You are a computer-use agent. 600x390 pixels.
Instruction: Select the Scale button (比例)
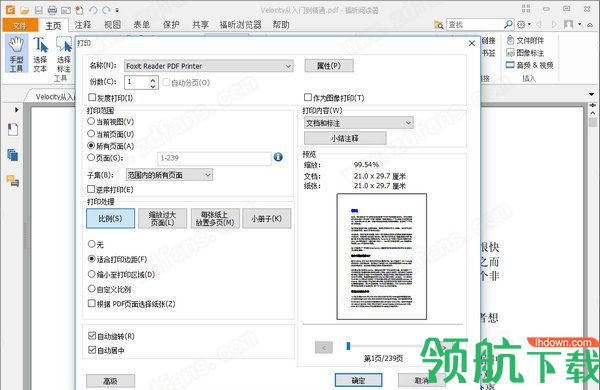coord(110,219)
